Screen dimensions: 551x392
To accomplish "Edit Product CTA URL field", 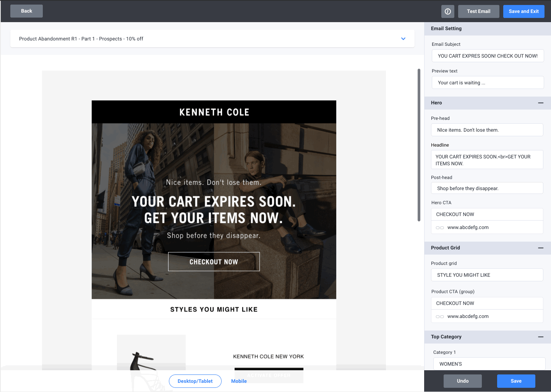I will (487, 316).
